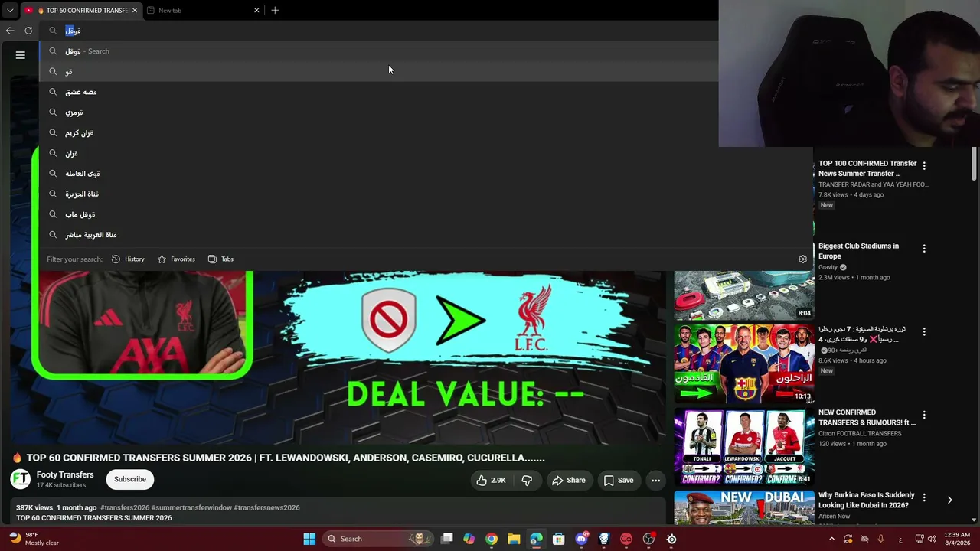Viewport: 980px width, 551px height.
Task: Filter search by History
Action: click(128, 259)
